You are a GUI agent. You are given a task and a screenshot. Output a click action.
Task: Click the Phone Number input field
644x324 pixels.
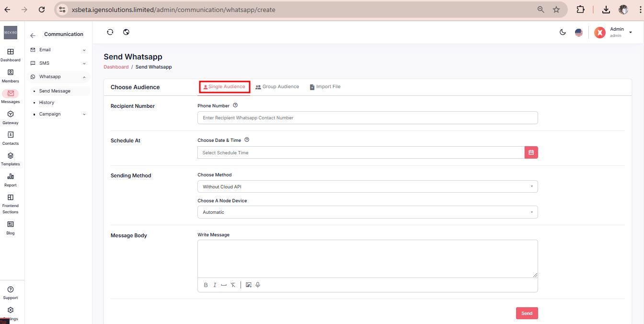[x=367, y=117]
